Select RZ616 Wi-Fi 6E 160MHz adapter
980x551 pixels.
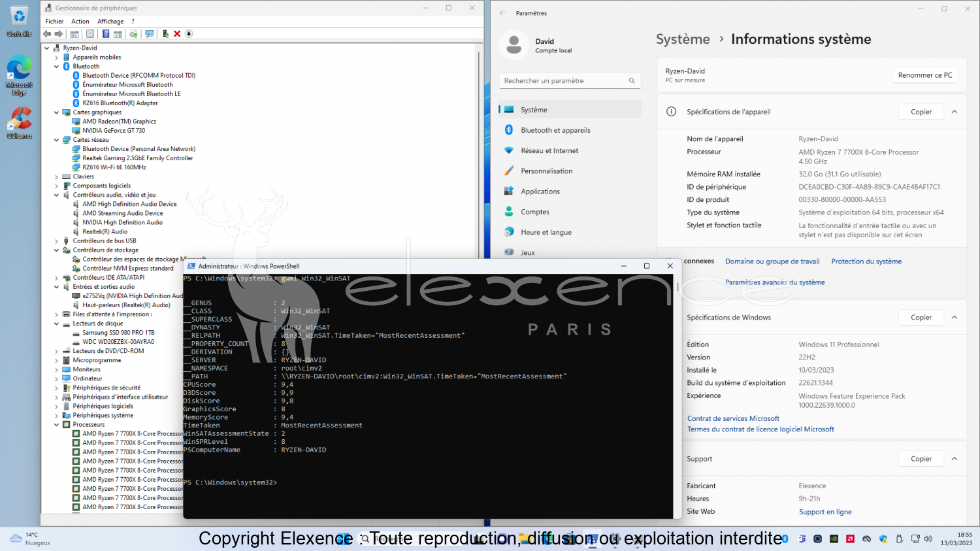[114, 167]
